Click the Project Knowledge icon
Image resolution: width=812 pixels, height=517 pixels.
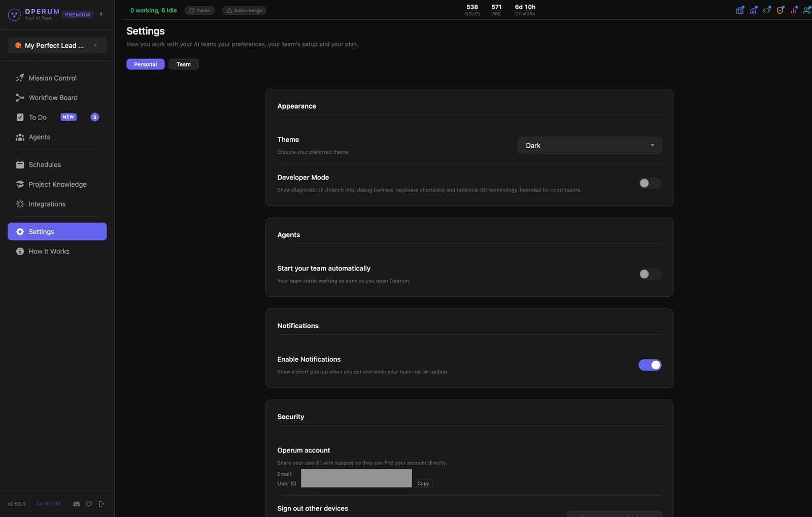coord(20,184)
